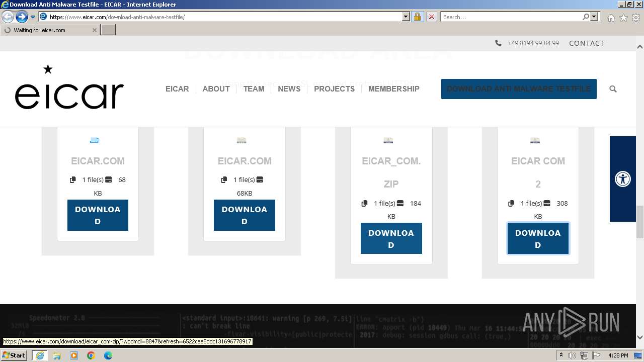
Task: Click the browser Back arrow button
Action: click(x=8, y=17)
